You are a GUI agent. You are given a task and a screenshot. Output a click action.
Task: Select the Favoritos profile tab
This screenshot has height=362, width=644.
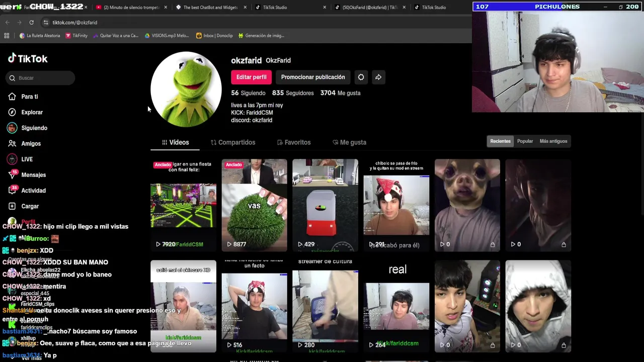pos(294,142)
